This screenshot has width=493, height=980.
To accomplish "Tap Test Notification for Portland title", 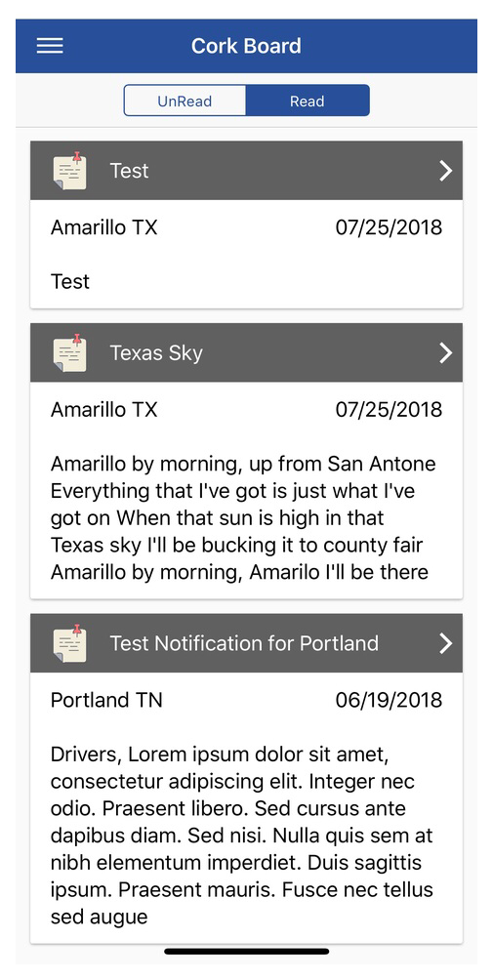I will tap(244, 643).
